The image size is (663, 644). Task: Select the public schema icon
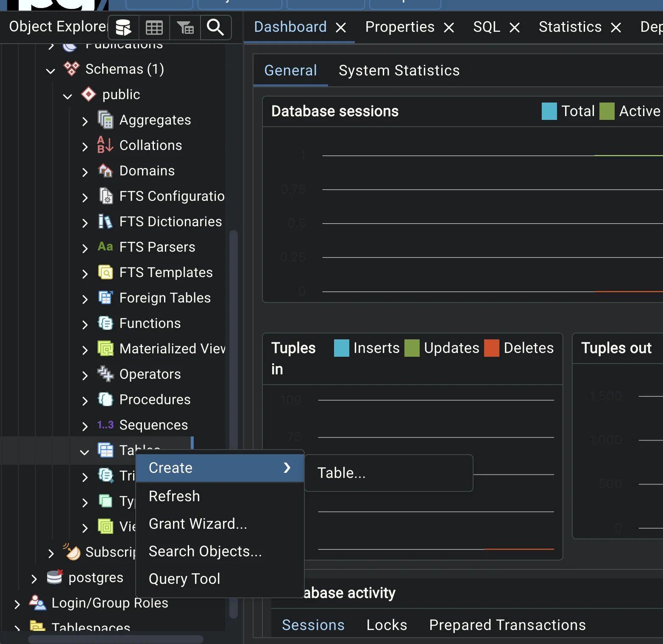point(89,94)
